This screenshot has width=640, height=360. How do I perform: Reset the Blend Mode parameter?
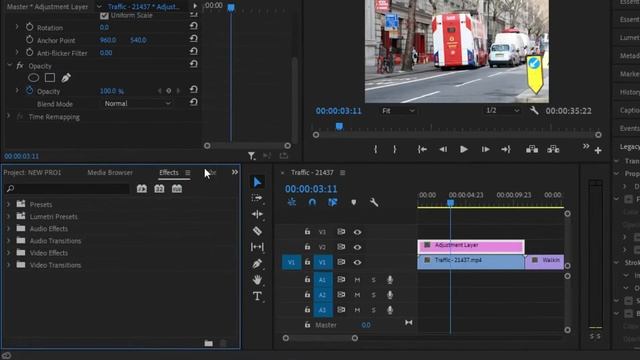pyautogui.click(x=193, y=102)
